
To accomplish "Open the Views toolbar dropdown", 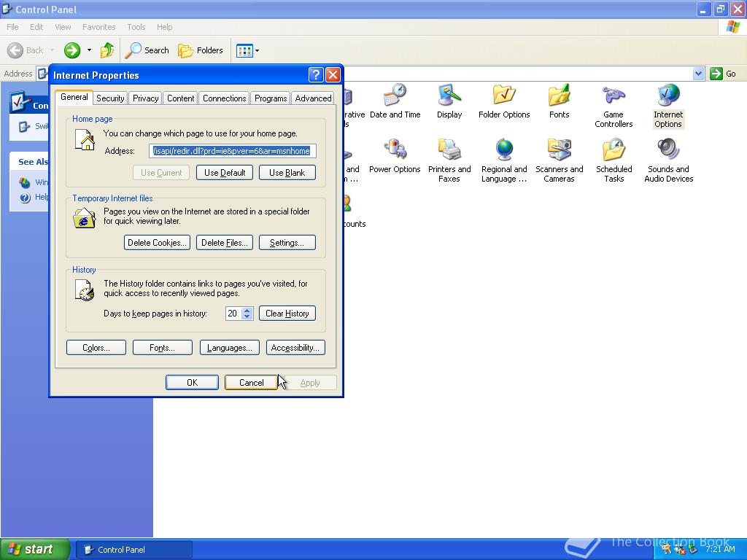I will click(x=248, y=50).
